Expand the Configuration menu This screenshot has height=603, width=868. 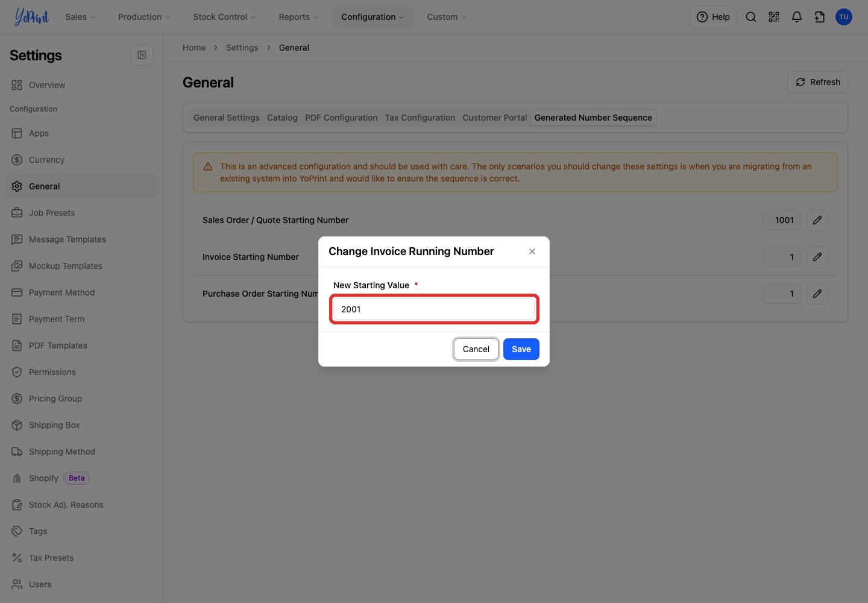tap(373, 17)
